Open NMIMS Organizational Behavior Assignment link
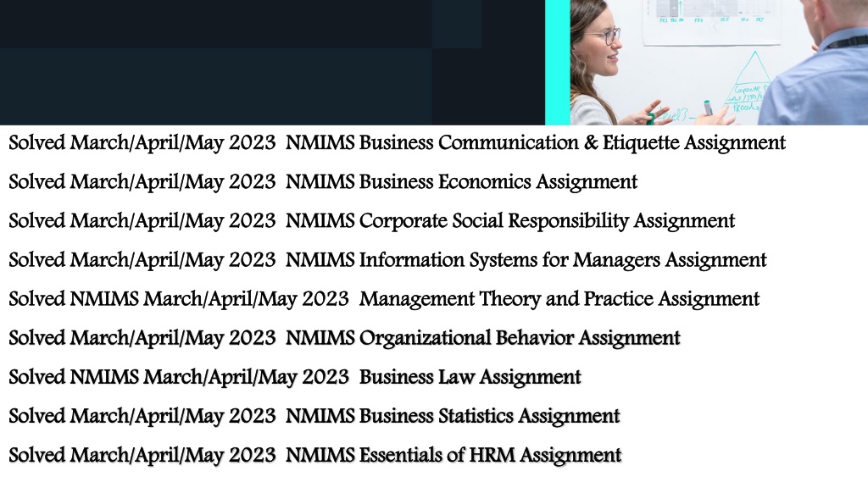 tap(344, 339)
